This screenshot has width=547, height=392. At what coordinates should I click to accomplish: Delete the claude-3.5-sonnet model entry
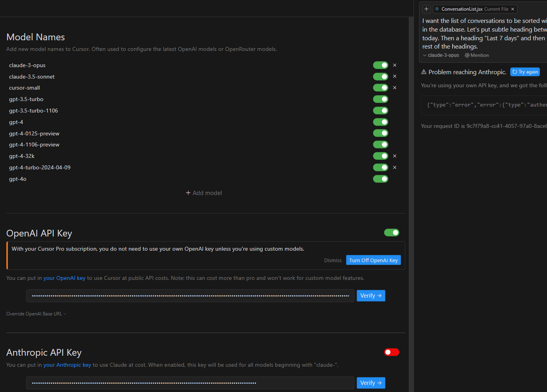[x=395, y=76]
